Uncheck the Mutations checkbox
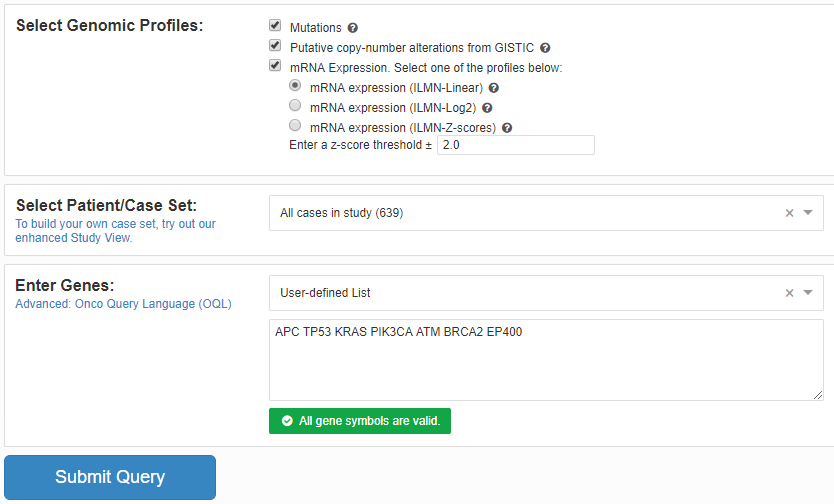Screen dimensions: 834x504 275,25
